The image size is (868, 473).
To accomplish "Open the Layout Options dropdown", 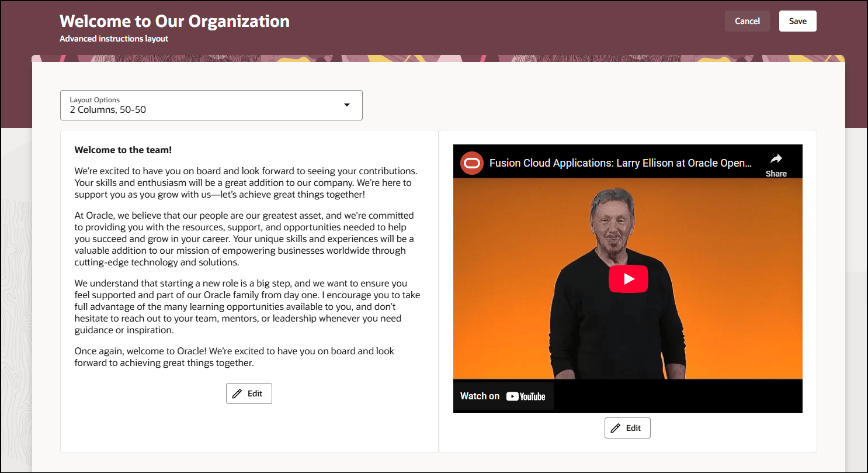I will [211, 105].
